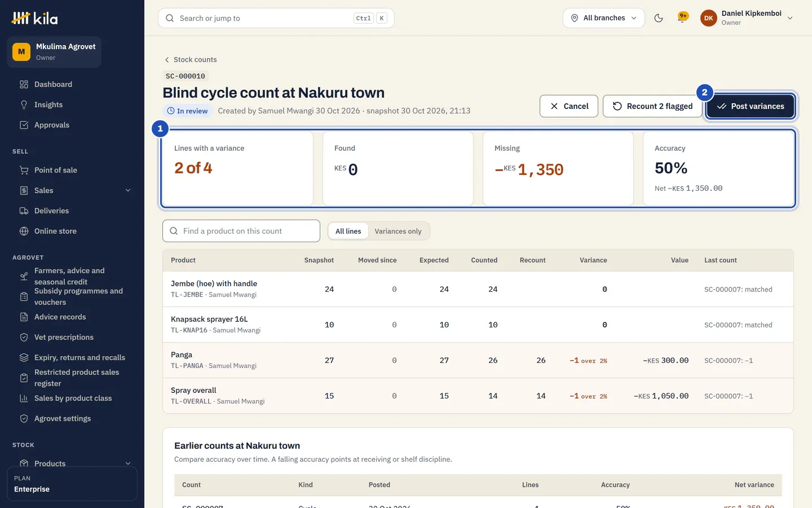This screenshot has height=508, width=812.
Task: Click the Last count column header
Action: (720, 260)
